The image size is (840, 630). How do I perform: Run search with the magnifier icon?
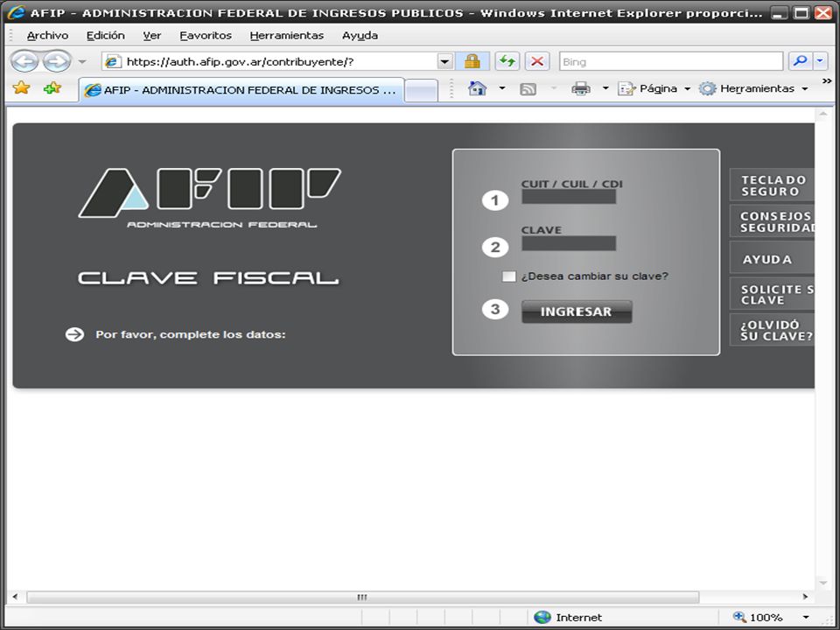click(x=801, y=61)
